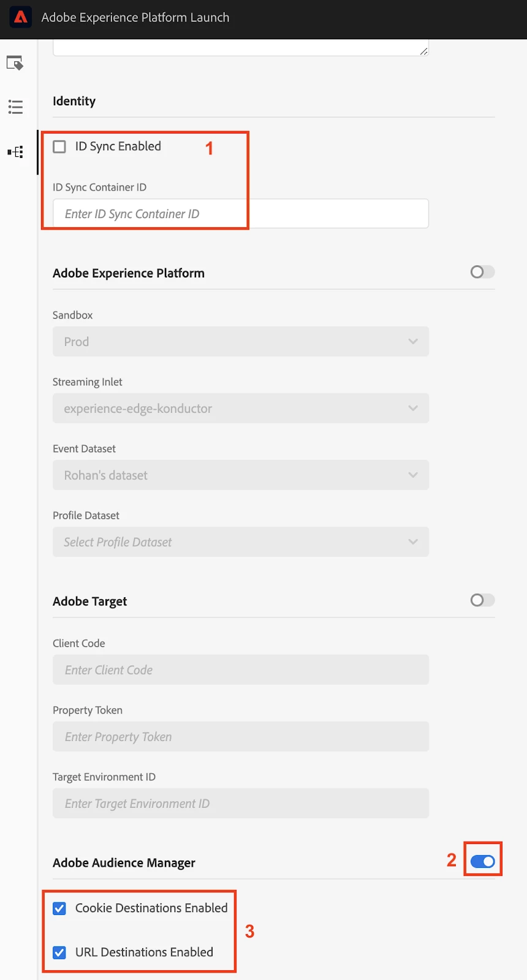The height and width of the screenshot is (980, 527).
Task: Expand the Streaming Inlet dropdown
Action: coord(240,409)
